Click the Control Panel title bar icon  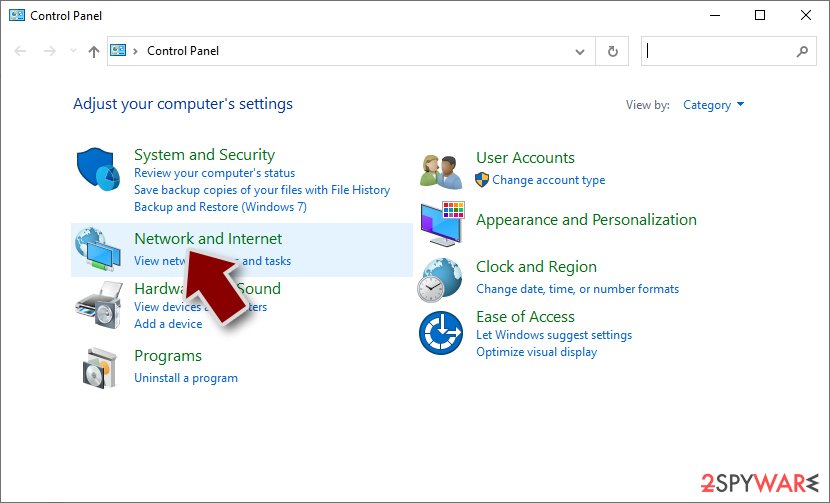tap(17, 15)
